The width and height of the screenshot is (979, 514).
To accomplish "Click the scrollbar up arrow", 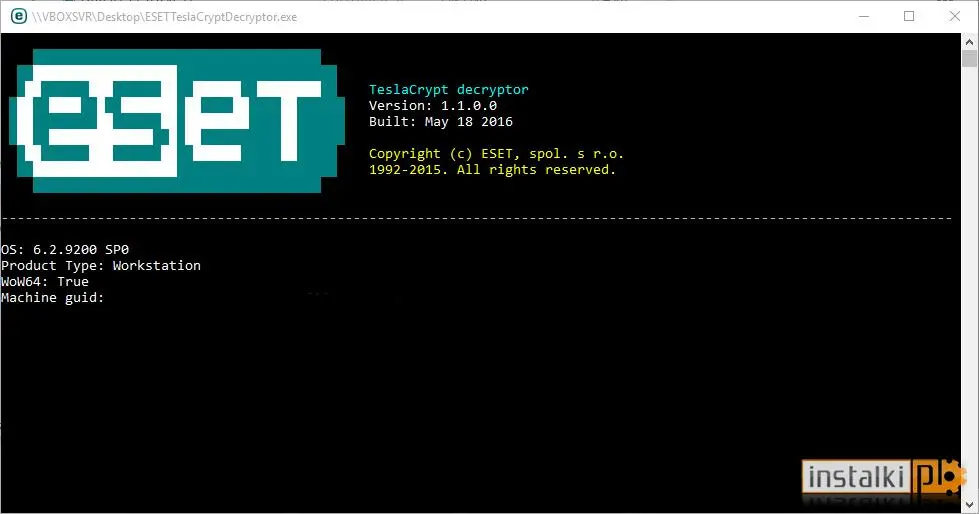I will click(969, 42).
